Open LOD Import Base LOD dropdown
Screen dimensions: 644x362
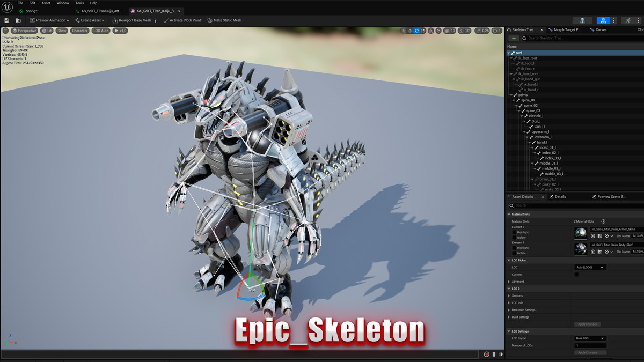click(590, 338)
